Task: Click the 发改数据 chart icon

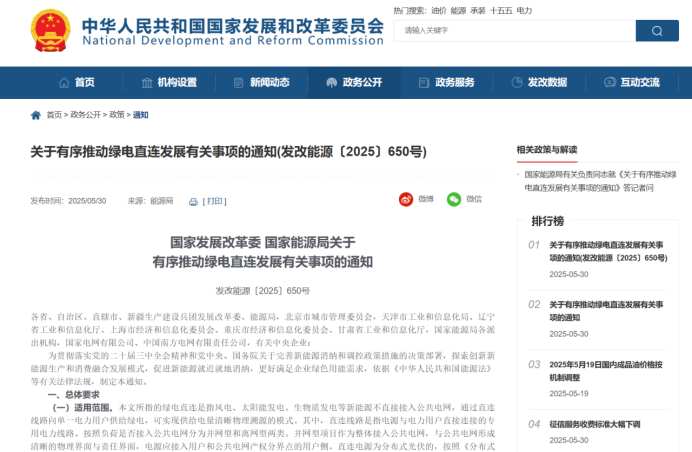Action: tap(517, 82)
